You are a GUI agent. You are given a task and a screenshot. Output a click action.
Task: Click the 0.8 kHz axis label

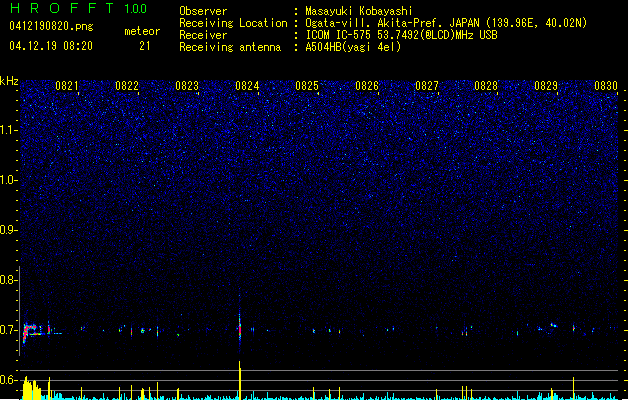coord(9,280)
